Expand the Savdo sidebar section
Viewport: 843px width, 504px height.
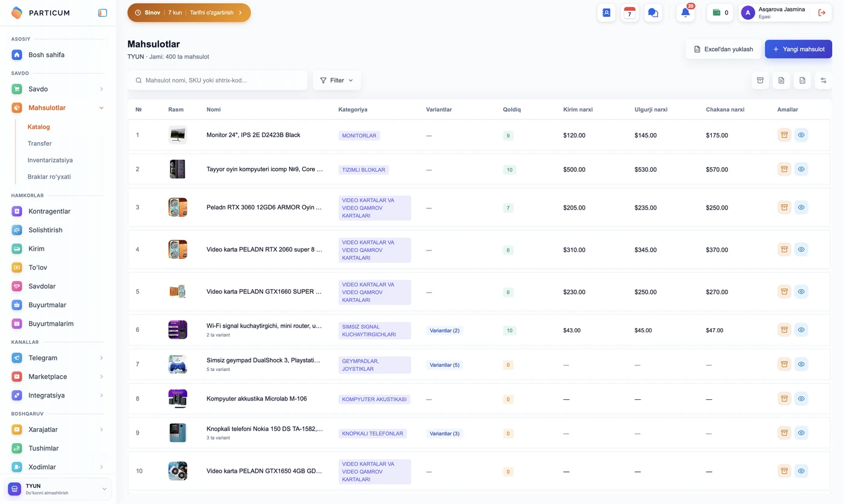pyautogui.click(x=58, y=89)
